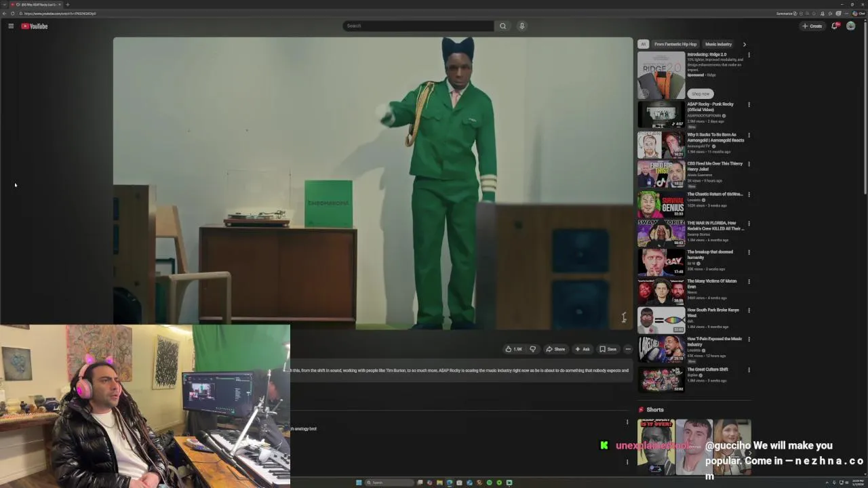Open options for CBS Fired Me video

pyautogui.click(x=749, y=163)
